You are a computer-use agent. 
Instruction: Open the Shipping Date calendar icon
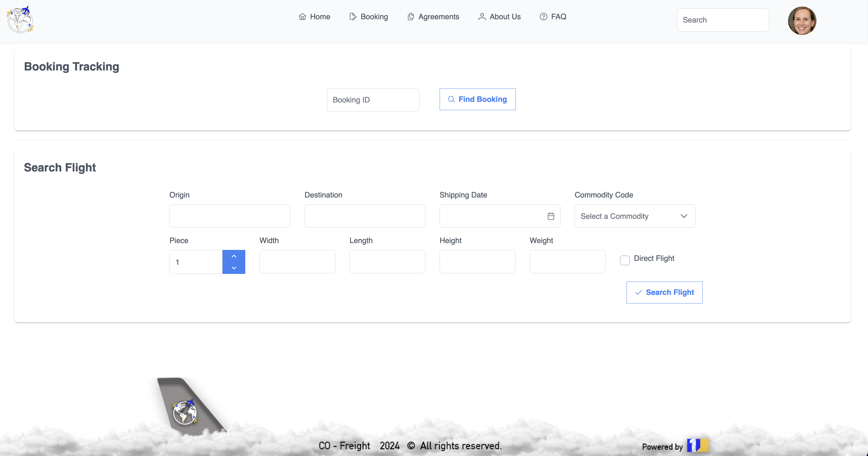[x=551, y=216]
